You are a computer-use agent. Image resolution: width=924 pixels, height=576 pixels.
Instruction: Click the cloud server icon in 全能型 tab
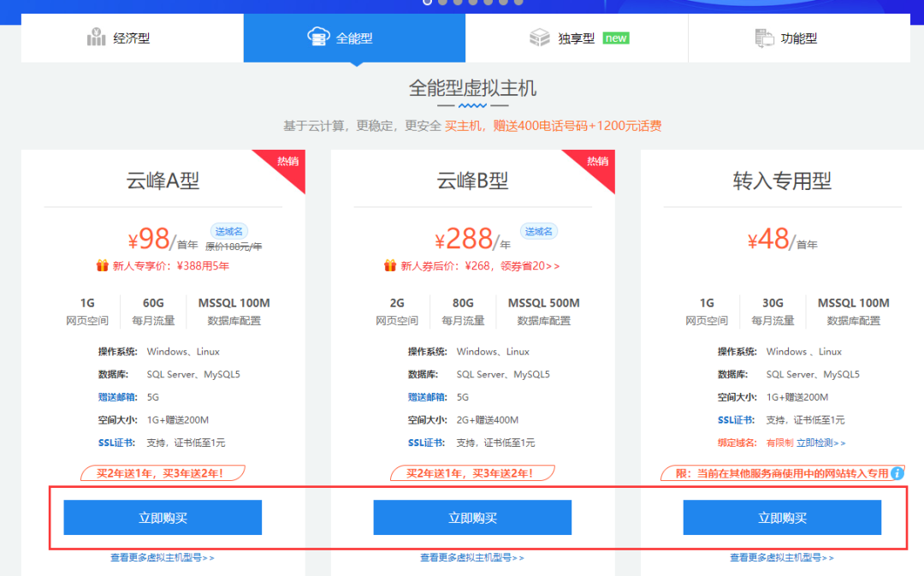coord(318,37)
